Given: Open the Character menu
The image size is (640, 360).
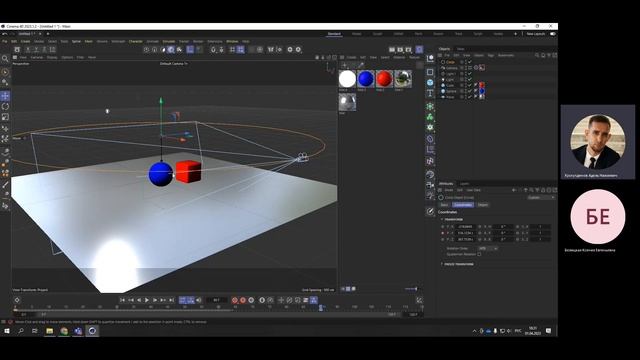Looking at the screenshot, I should (x=136, y=41).
